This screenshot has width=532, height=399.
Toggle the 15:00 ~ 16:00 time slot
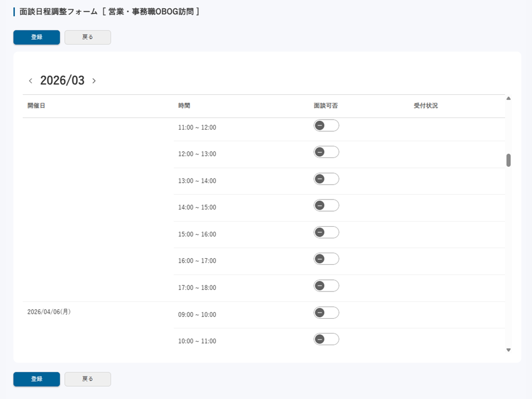(x=326, y=232)
